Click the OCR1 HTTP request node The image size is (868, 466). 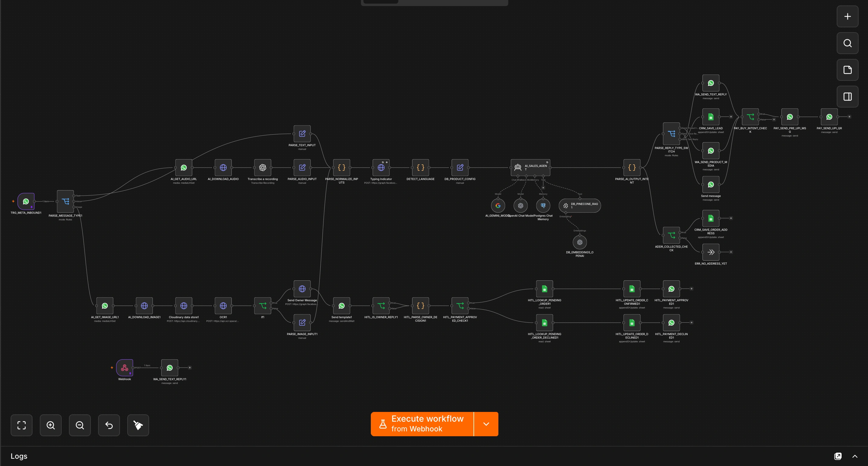pos(223,306)
